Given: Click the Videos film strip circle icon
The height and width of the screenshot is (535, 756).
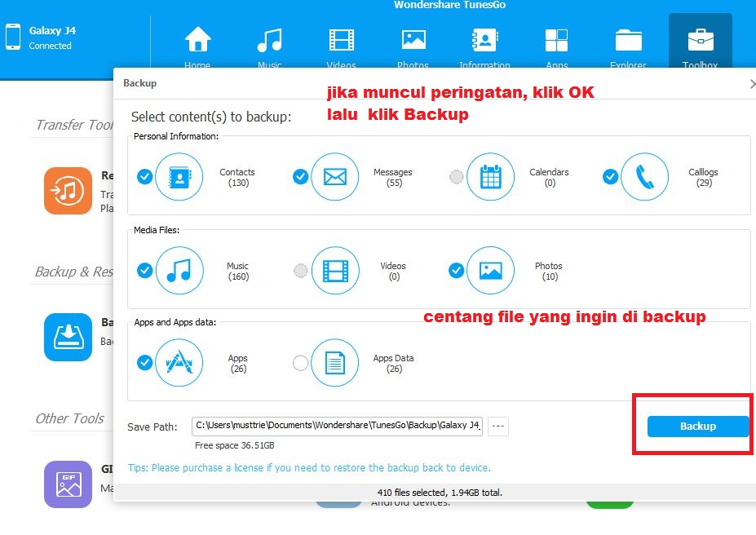Looking at the screenshot, I should point(335,271).
